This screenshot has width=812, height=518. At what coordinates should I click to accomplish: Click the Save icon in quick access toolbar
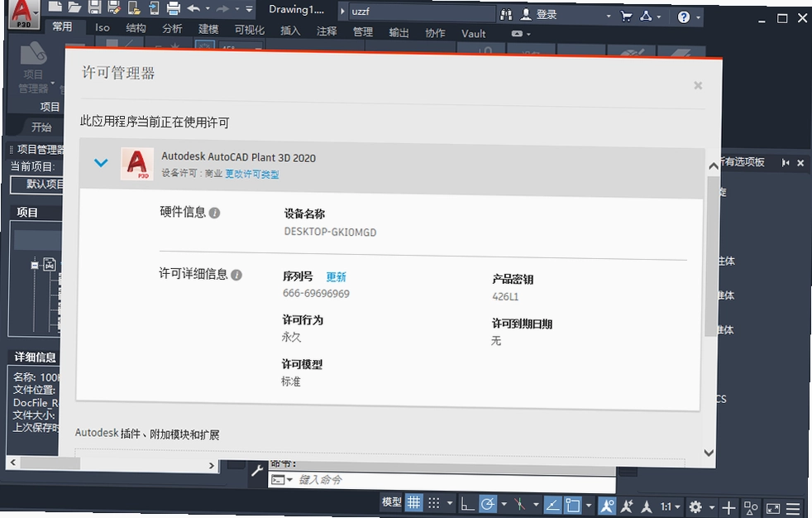click(x=94, y=7)
